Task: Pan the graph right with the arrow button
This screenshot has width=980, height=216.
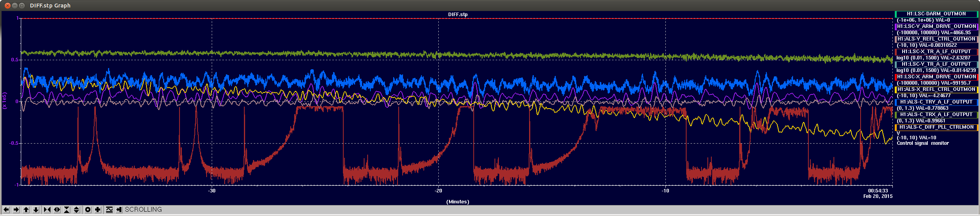Action: click(16, 210)
